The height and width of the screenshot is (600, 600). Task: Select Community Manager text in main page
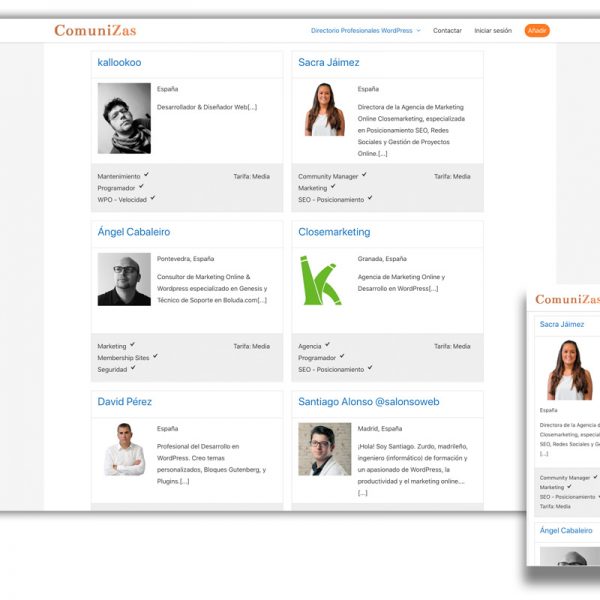coord(328,176)
